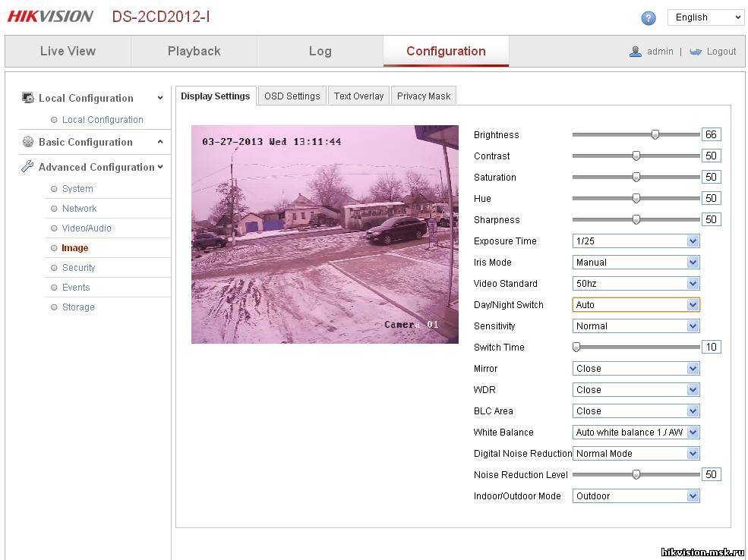Expand the Basic Configuration section chevron
Image resolution: width=748 pixels, height=560 pixels.
pyautogui.click(x=160, y=142)
